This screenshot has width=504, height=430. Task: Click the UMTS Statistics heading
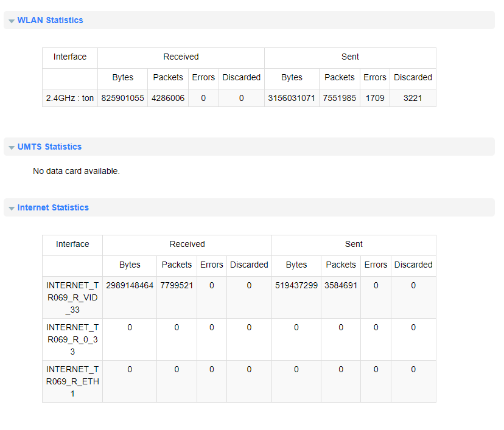coord(49,147)
